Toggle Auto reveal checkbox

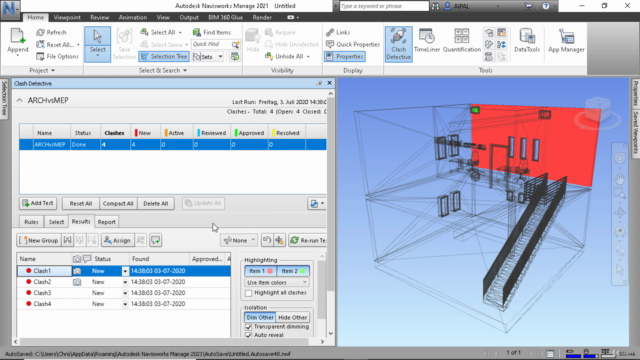point(249,335)
